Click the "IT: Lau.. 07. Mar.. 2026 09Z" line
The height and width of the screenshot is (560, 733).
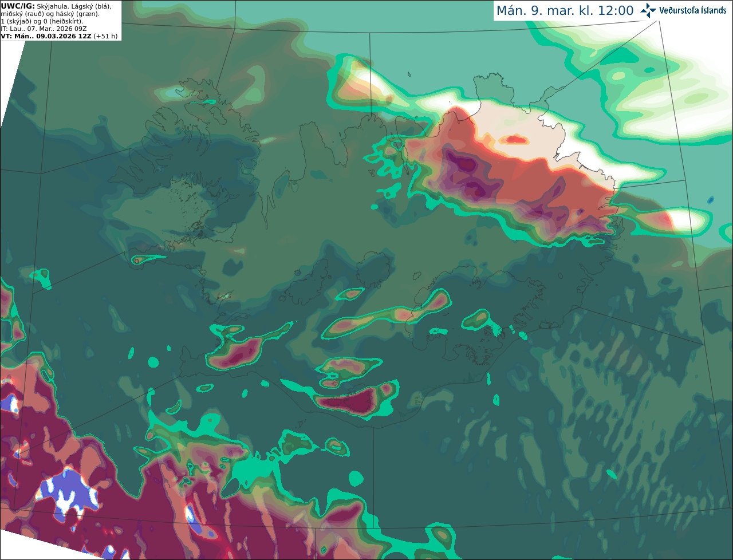44,29
